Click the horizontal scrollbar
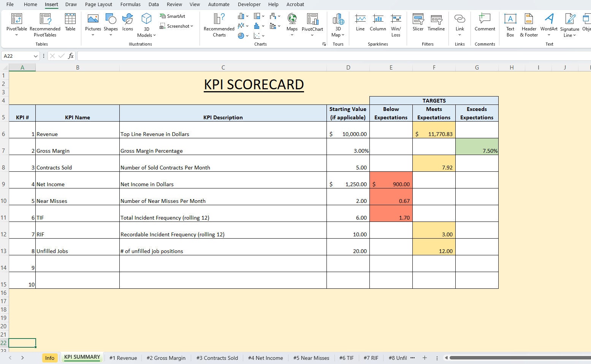The width and height of the screenshot is (591, 364). click(x=513, y=358)
